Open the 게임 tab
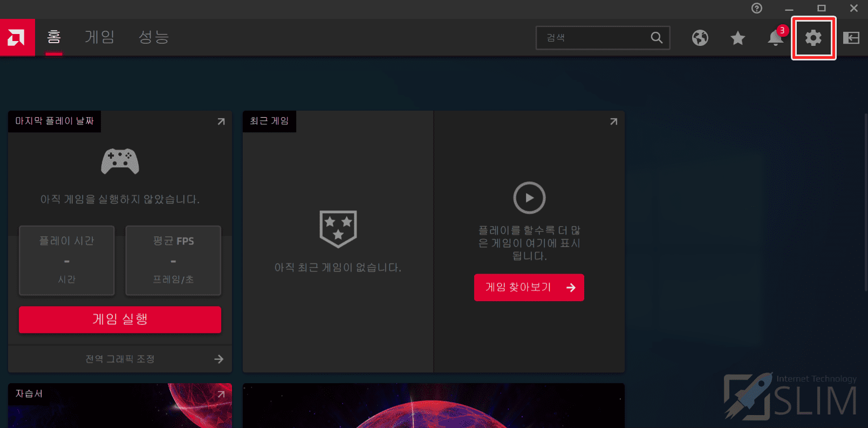 coord(100,37)
